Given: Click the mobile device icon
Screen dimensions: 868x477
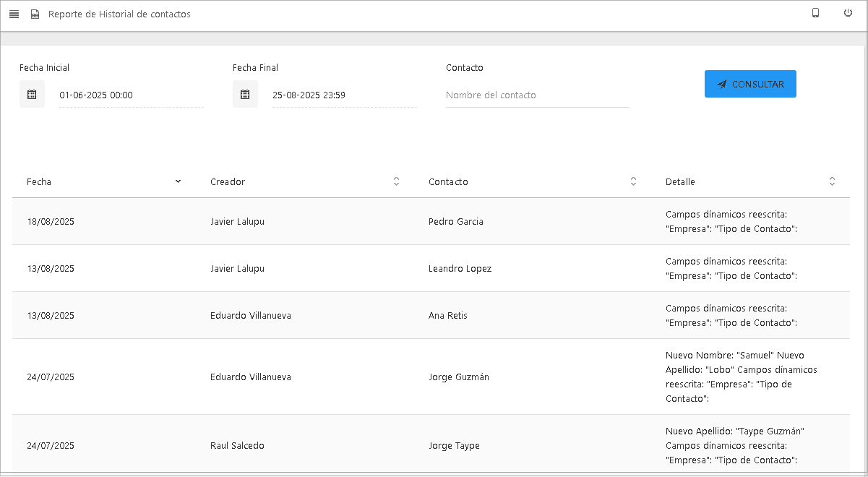Looking at the screenshot, I should [x=815, y=13].
